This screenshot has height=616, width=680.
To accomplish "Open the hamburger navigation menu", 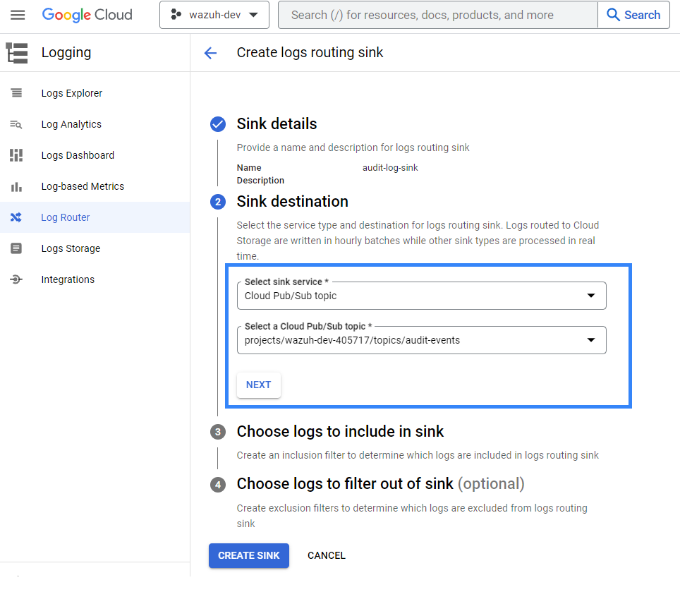I will pyautogui.click(x=18, y=15).
